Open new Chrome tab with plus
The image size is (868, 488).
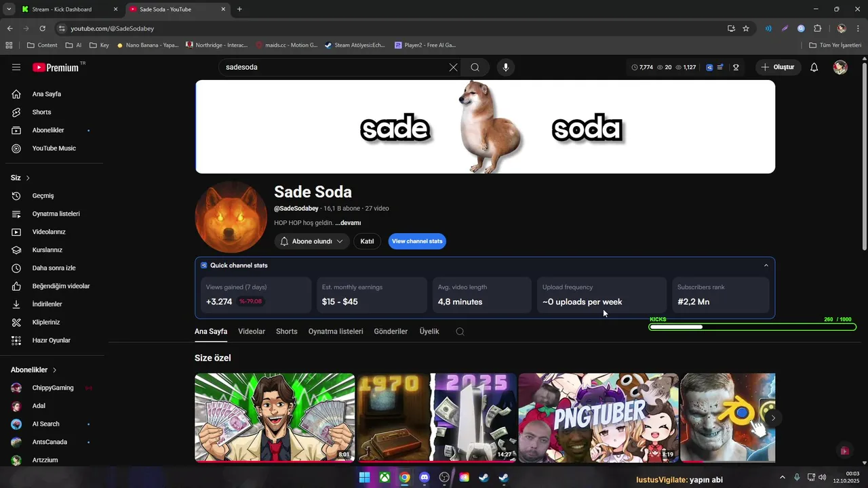pos(239,9)
